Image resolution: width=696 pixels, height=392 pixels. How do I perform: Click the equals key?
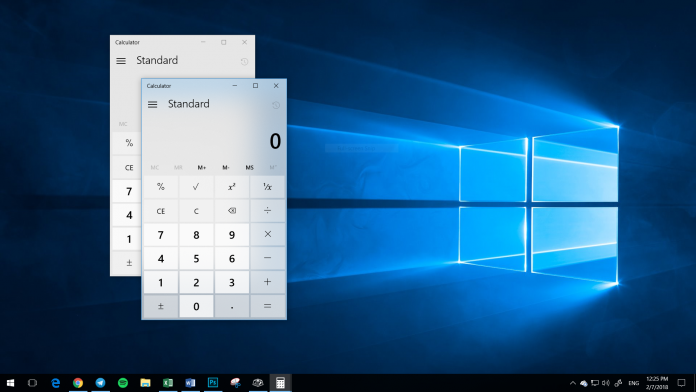pos(267,306)
